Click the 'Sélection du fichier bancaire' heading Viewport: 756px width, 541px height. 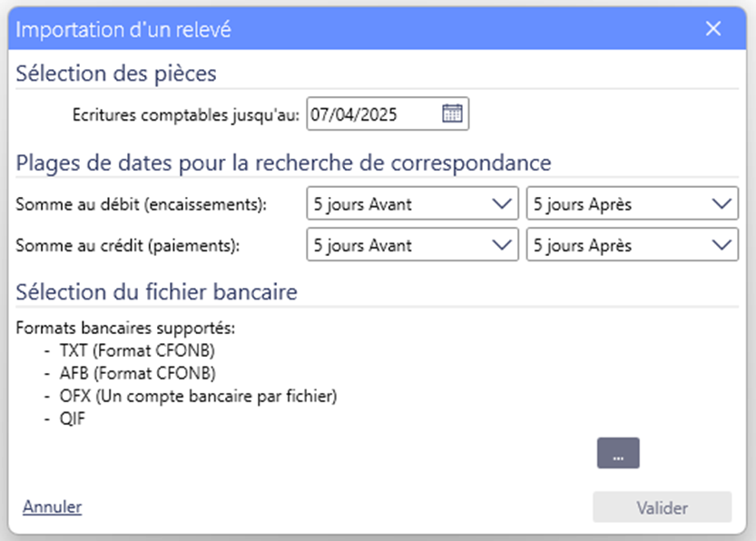[156, 292]
